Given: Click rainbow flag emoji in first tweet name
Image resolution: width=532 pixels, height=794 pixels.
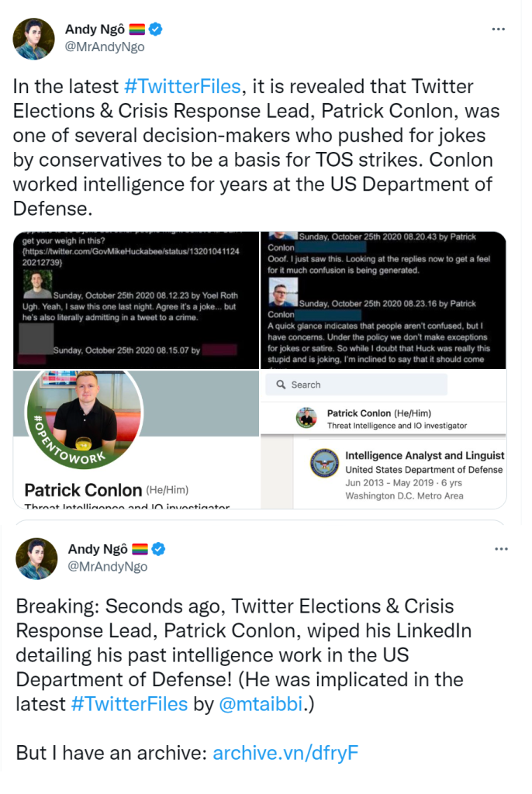Looking at the screenshot, I should point(136,29).
